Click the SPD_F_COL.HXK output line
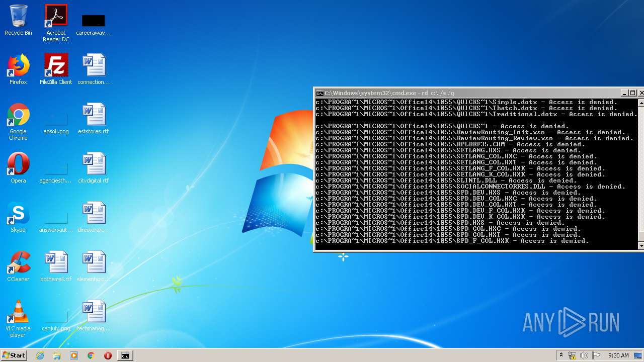644x362 pixels. pos(452,241)
